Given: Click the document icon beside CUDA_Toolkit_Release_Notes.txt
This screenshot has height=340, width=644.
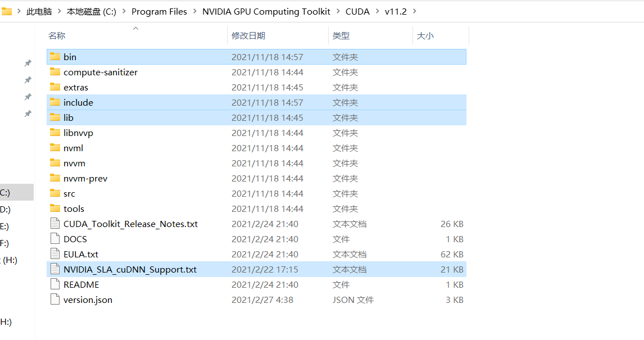Looking at the screenshot, I should click(55, 223).
